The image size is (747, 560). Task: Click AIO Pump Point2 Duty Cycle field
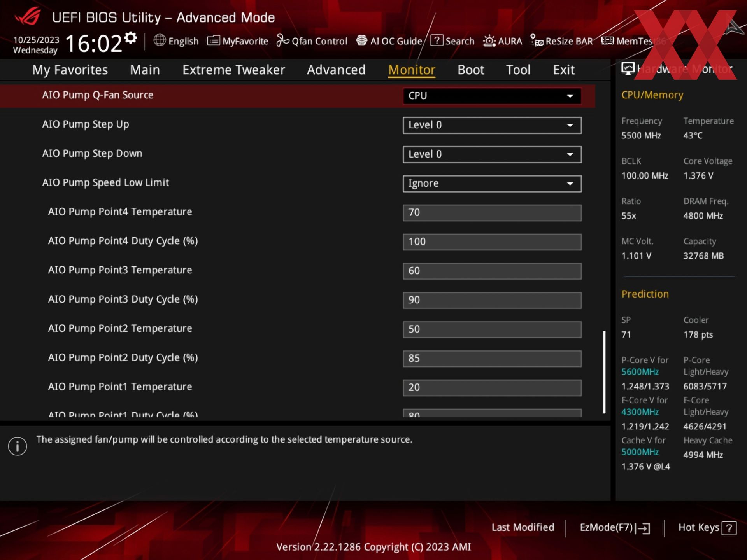click(492, 359)
